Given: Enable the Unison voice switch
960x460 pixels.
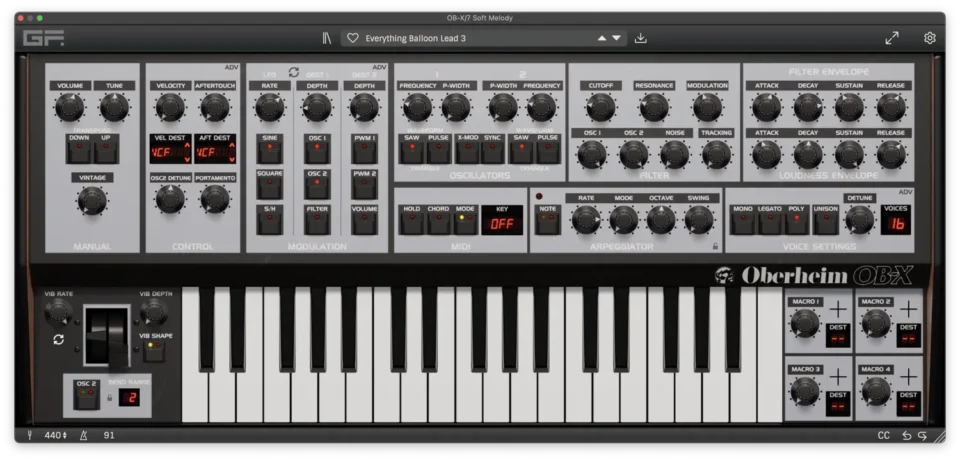Looking at the screenshot, I should tap(825, 221).
